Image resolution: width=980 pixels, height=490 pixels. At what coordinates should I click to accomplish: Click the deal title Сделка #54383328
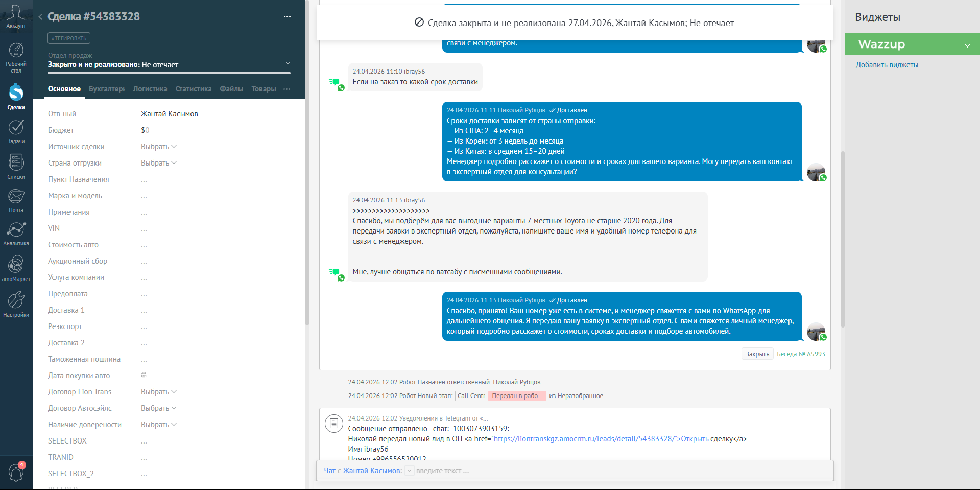(93, 16)
